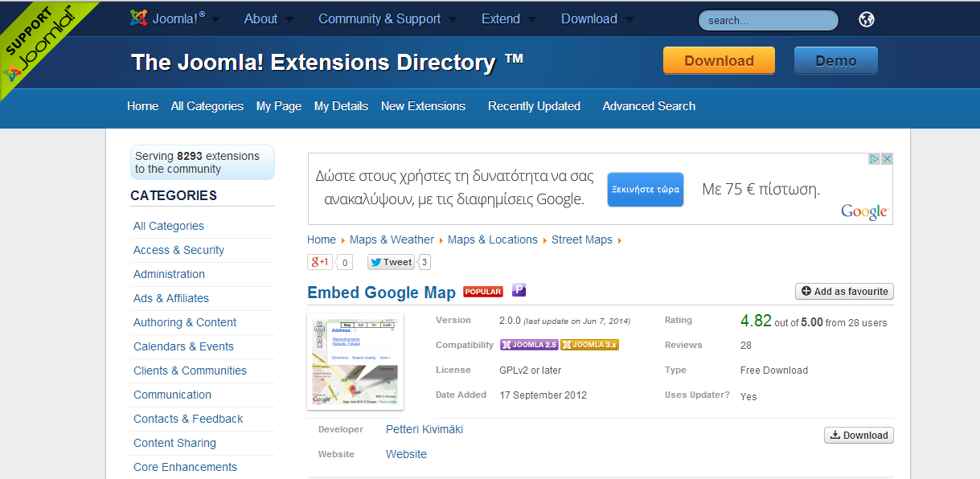Open the About top menu

pos(260,18)
